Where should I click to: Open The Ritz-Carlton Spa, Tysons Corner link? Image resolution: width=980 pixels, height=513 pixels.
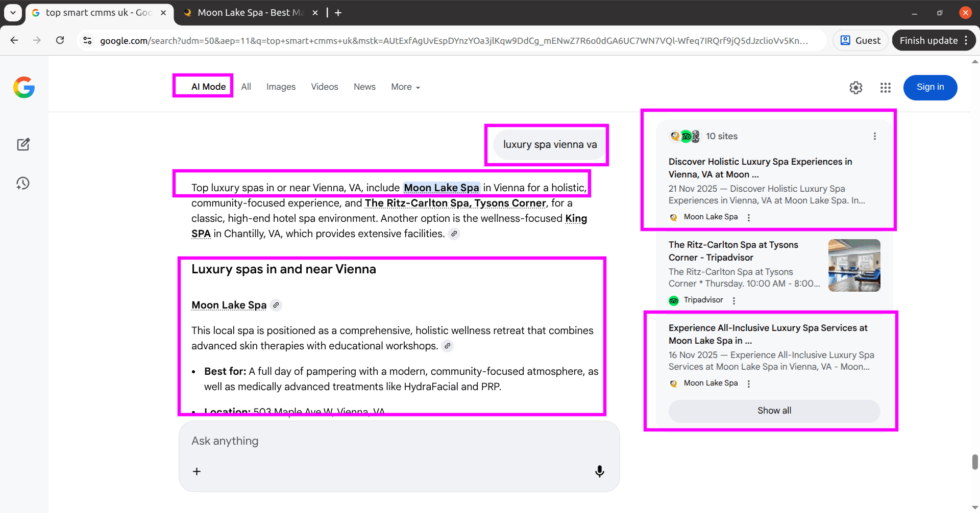454,203
